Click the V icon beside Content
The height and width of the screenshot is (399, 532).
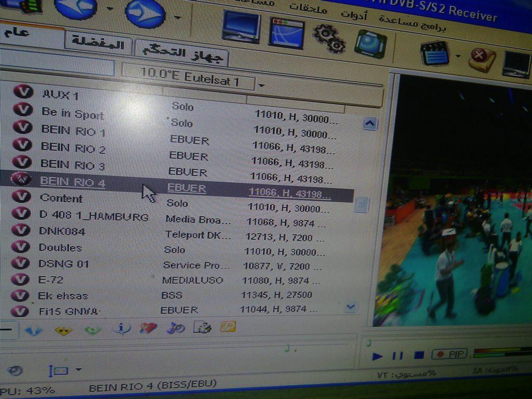click(x=21, y=196)
